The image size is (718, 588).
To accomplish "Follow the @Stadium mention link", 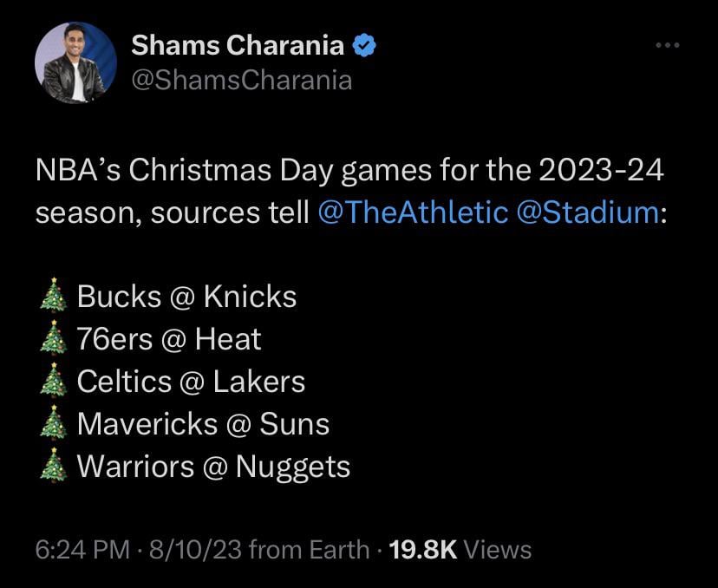I will pyautogui.click(x=587, y=212).
